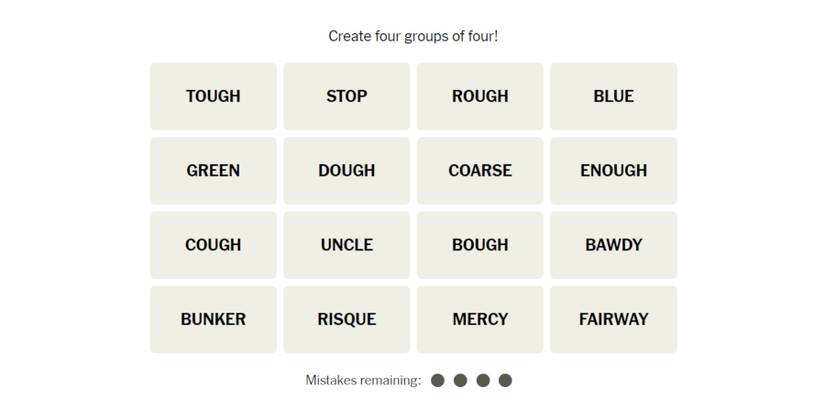Select the DOUGH word card
This screenshot has height=413, width=825.
point(346,170)
